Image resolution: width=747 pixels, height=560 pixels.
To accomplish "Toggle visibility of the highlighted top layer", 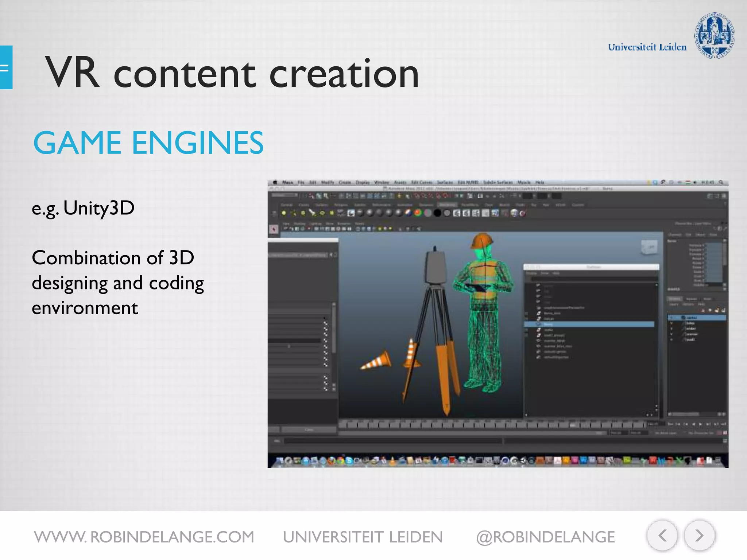I will (x=671, y=318).
